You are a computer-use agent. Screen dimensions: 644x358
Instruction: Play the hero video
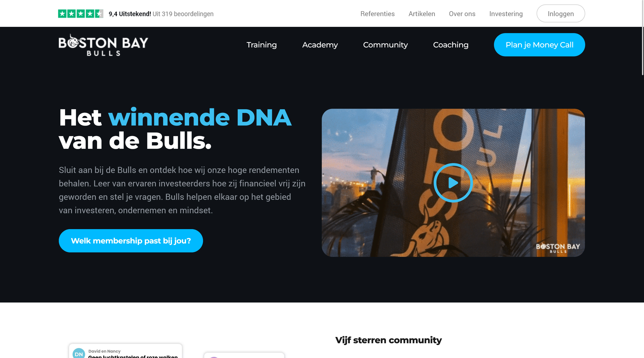[x=453, y=183]
